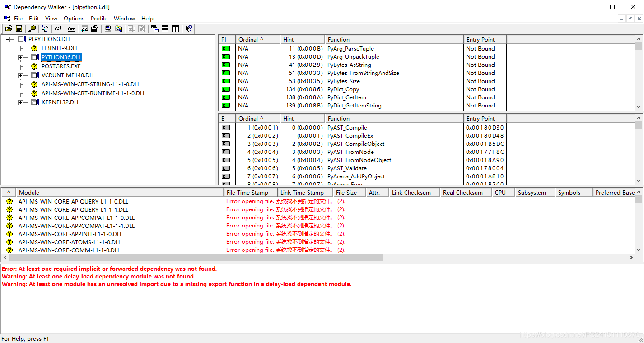Collapse the PLPYTHON3.DLL root node

(x=7, y=39)
